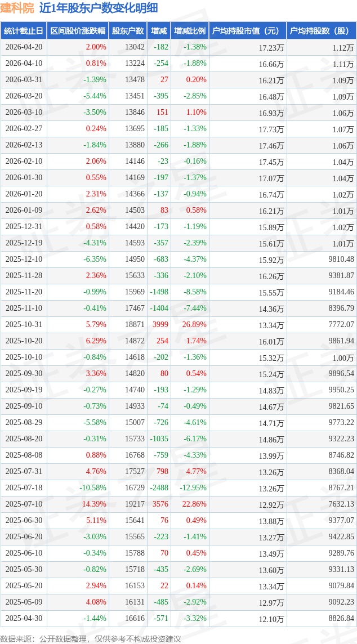Select the 统计截止日 column header
The width and height of the screenshot is (357, 644).
coord(24,31)
